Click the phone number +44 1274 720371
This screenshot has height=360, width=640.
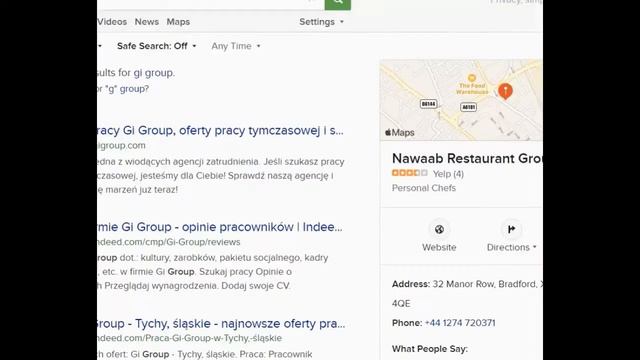click(460, 323)
